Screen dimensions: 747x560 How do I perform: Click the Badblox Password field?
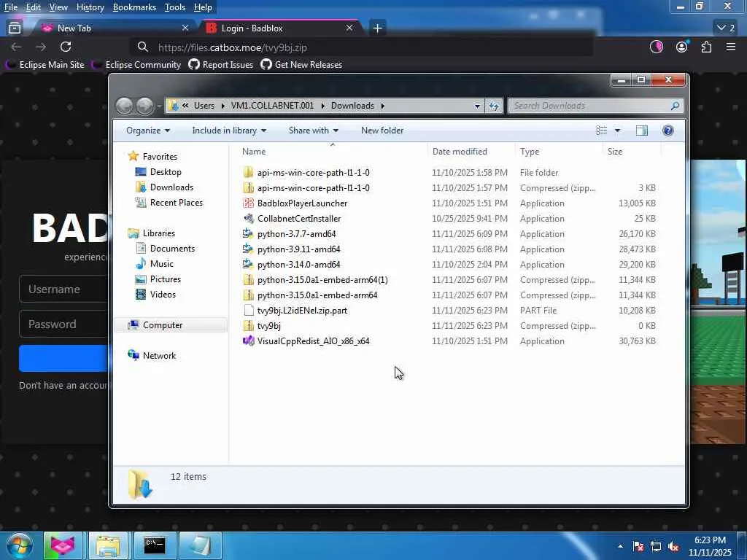click(x=64, y=324)
